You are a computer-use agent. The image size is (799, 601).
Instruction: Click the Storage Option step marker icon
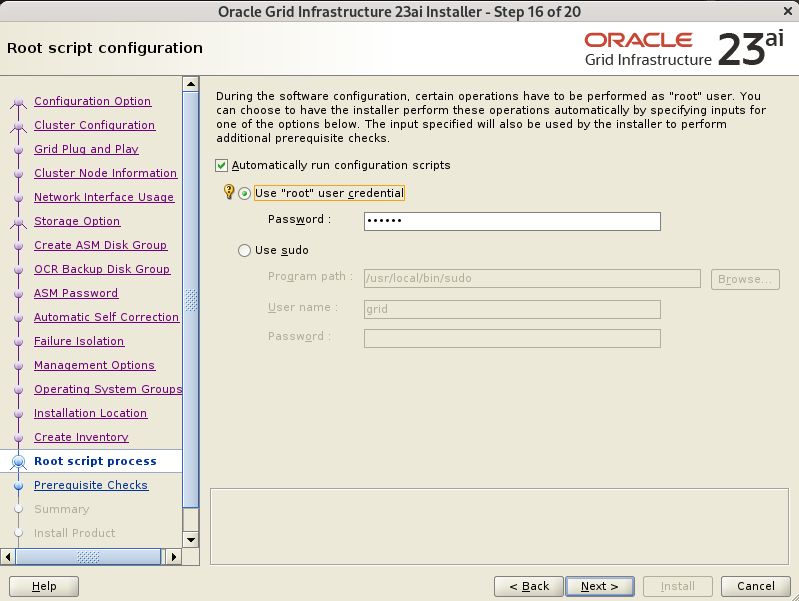click(x=19, y=221)
